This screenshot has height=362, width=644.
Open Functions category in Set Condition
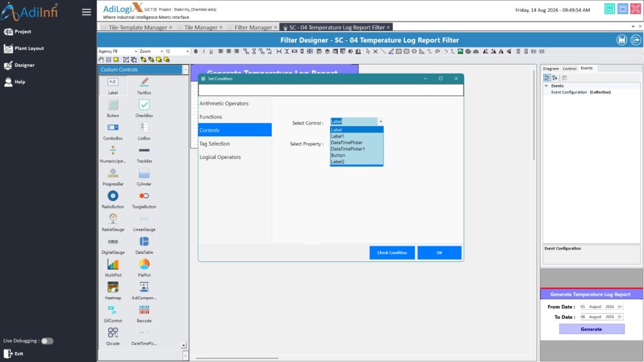[x=235, y=117]
